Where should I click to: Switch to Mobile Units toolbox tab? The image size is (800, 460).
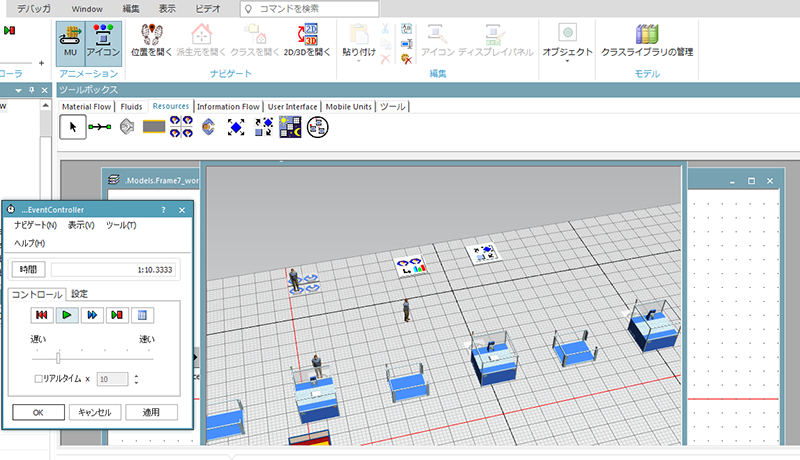click(x=348, y=107)
